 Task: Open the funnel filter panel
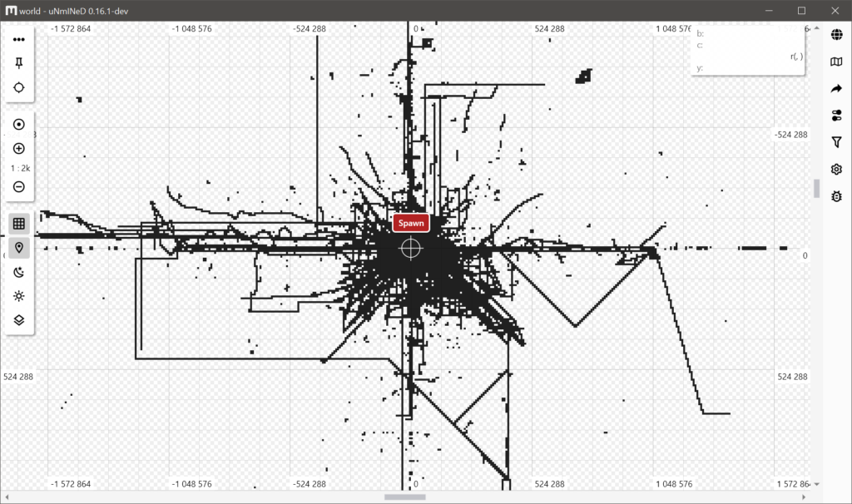point(837,143)
